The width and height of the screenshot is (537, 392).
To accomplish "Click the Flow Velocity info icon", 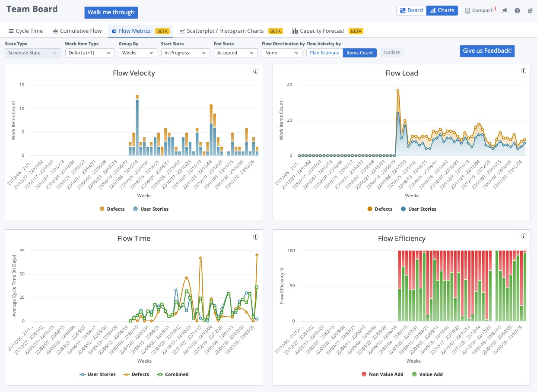I will click(x=256, y=71).
